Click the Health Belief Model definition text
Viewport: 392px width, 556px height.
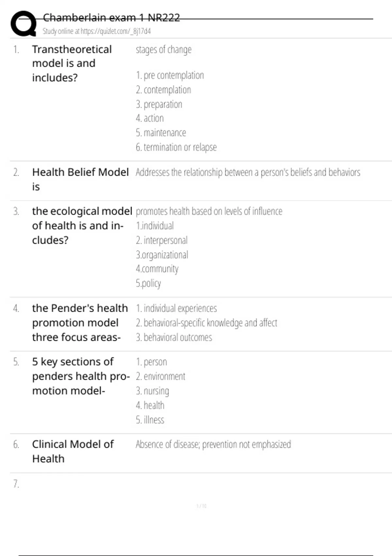coord(248,172)
